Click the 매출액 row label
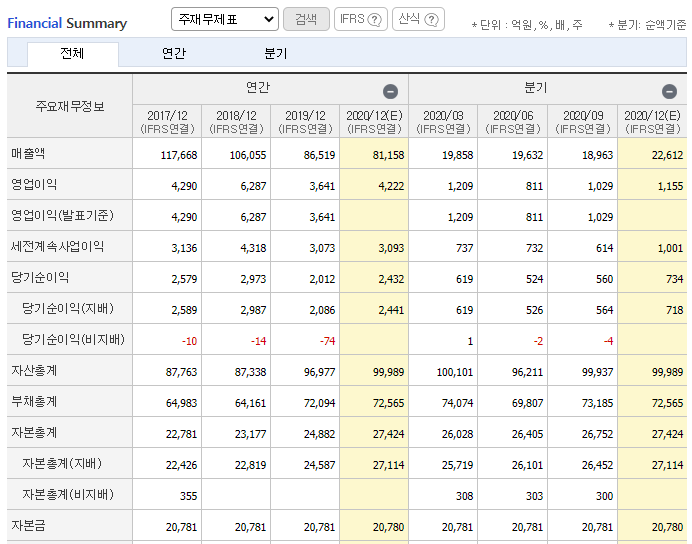692x544 pixels. (28, 153)
